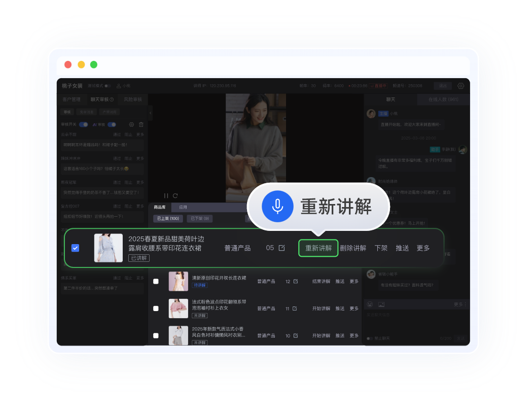Viewport: 532px width, 407px height.
Task: Uncheck the highlighted 2025春夏新品 product checkbox
Action: pos(75,248)
